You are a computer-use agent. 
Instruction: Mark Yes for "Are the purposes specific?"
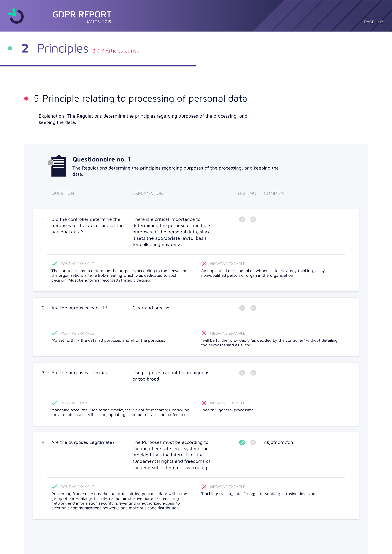pos(242,373)
